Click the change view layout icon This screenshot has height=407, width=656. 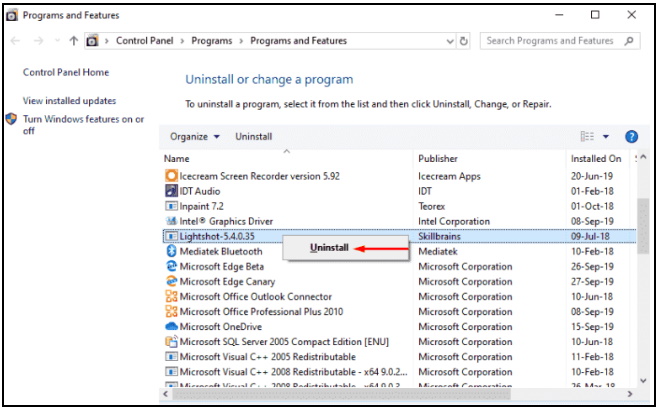click(x=587, y=136)
